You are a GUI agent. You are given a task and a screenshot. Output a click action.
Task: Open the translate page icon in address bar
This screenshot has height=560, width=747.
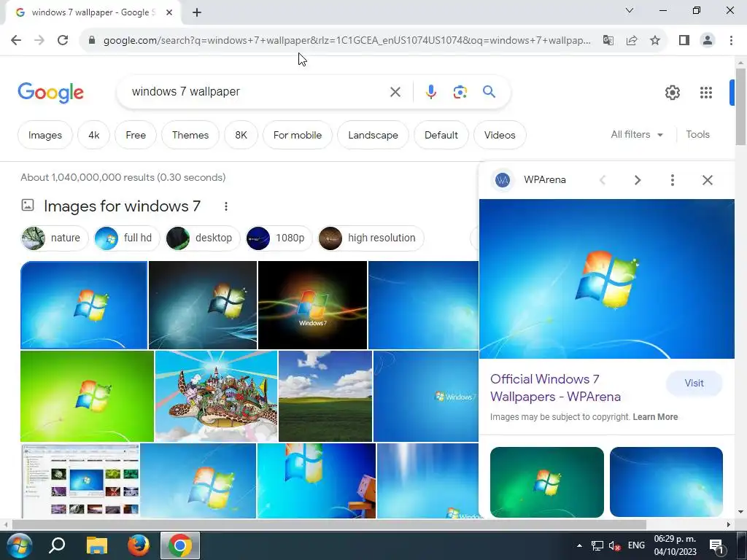(608, 41)
